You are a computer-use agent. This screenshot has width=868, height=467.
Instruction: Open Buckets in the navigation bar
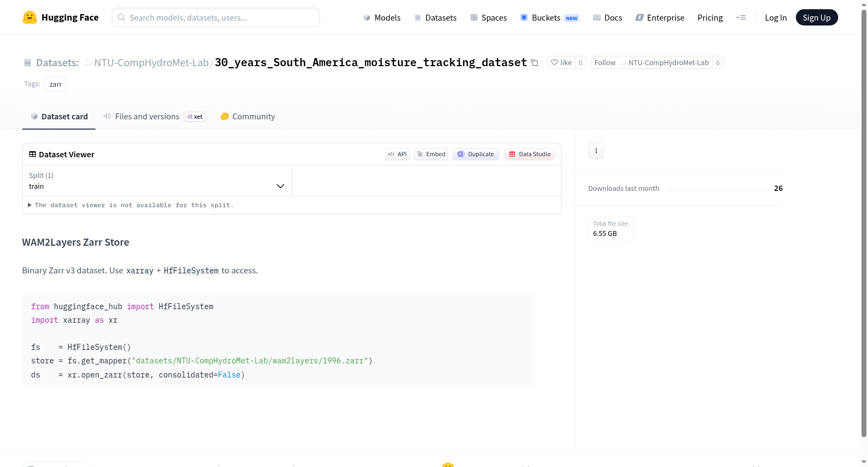pyautogui.click(x=550, y=17)
